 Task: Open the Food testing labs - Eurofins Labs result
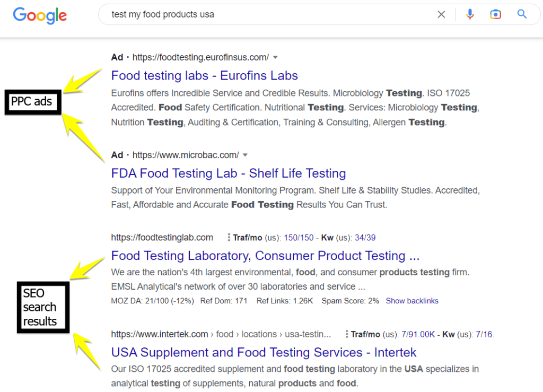pos(204,75)
